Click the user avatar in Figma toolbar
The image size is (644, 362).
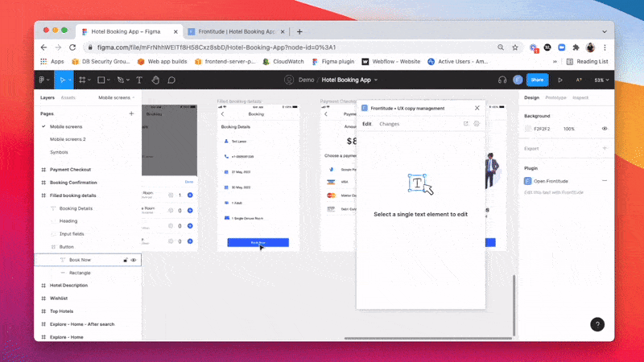click(518, 80)
